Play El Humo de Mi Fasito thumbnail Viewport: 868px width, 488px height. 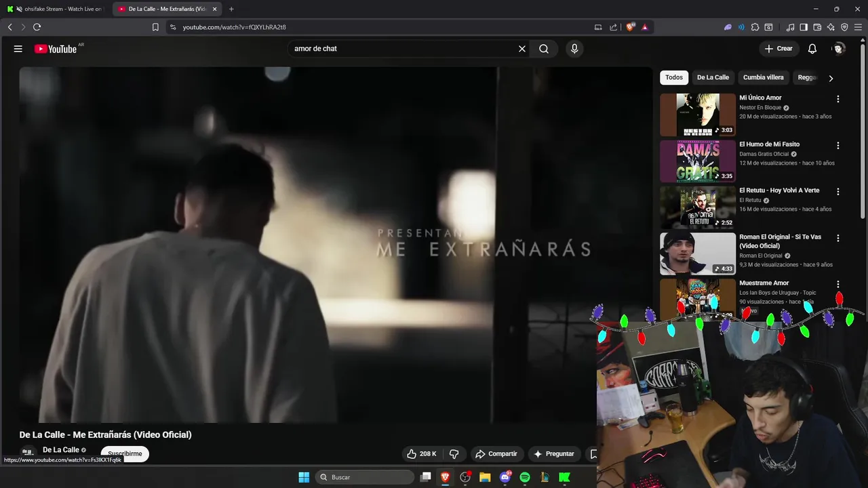(x=698, y=161)
